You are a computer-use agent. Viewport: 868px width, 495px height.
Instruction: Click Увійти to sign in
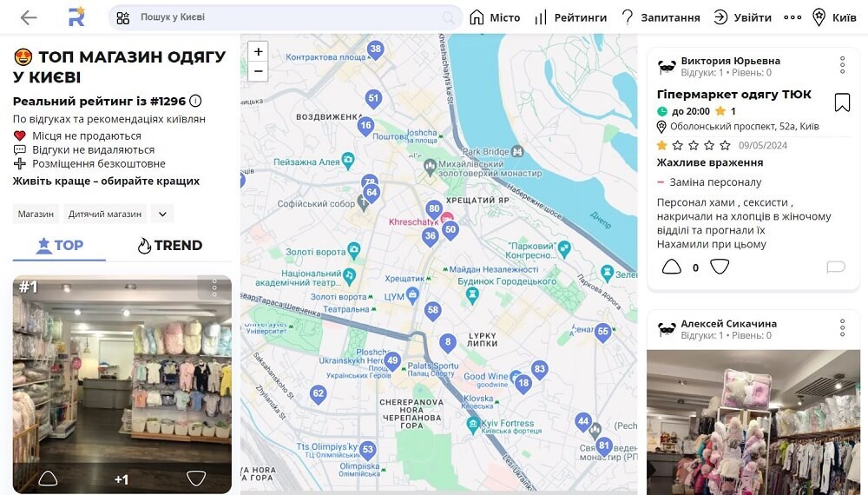[742, 17]
